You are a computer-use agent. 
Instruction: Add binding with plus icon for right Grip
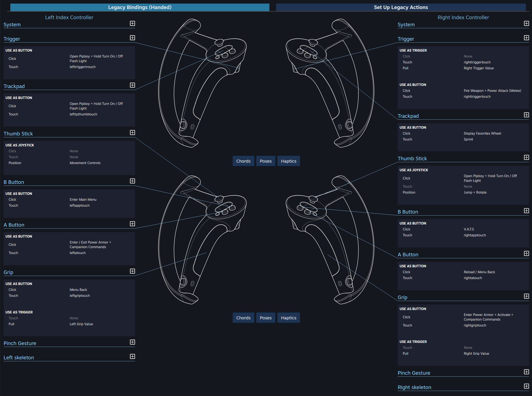click(526, 296)
